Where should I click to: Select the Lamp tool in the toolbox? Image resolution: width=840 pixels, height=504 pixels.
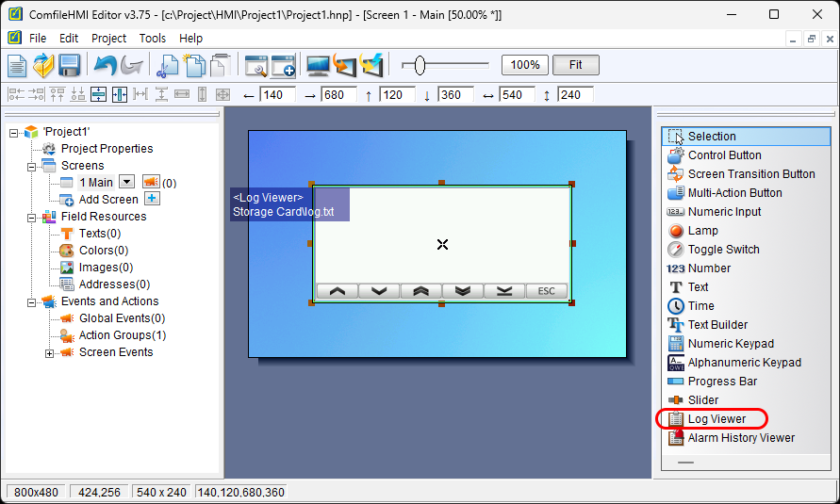702,231
